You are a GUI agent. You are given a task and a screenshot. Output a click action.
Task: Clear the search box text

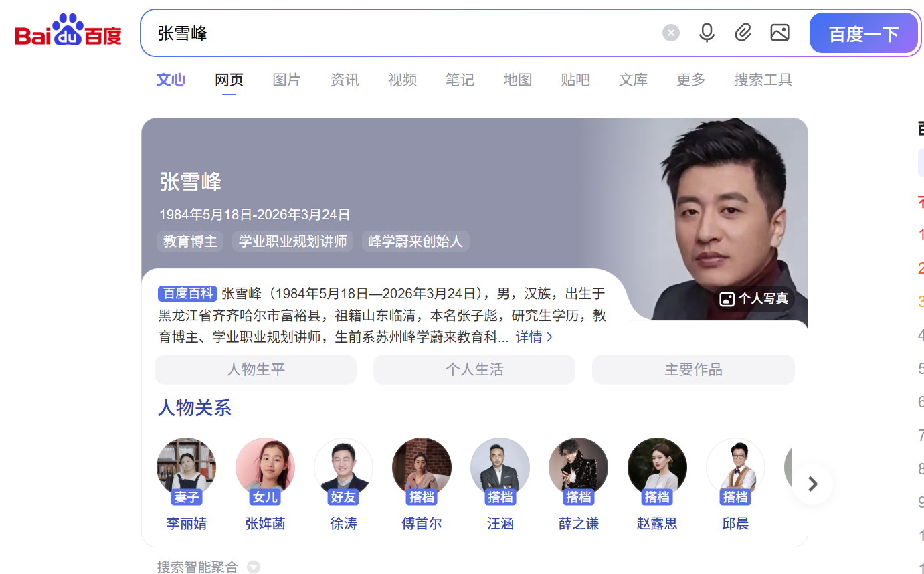671,33
